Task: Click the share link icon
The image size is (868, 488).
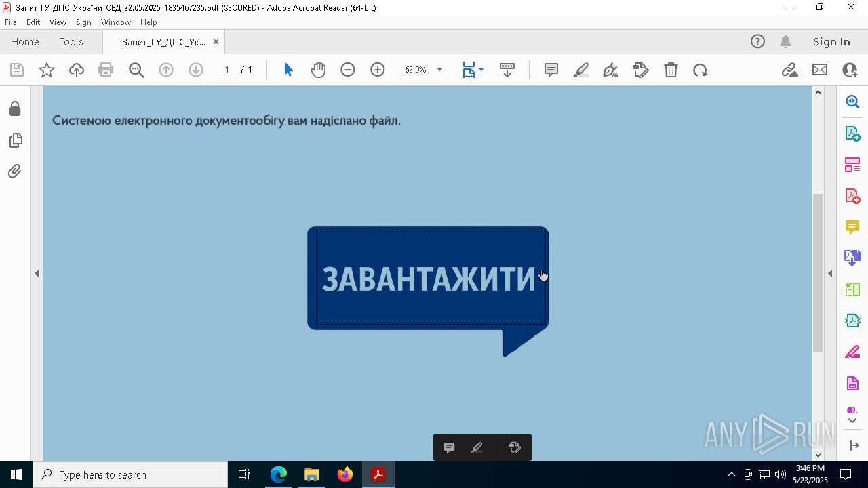Action: (x=790, y=70)
